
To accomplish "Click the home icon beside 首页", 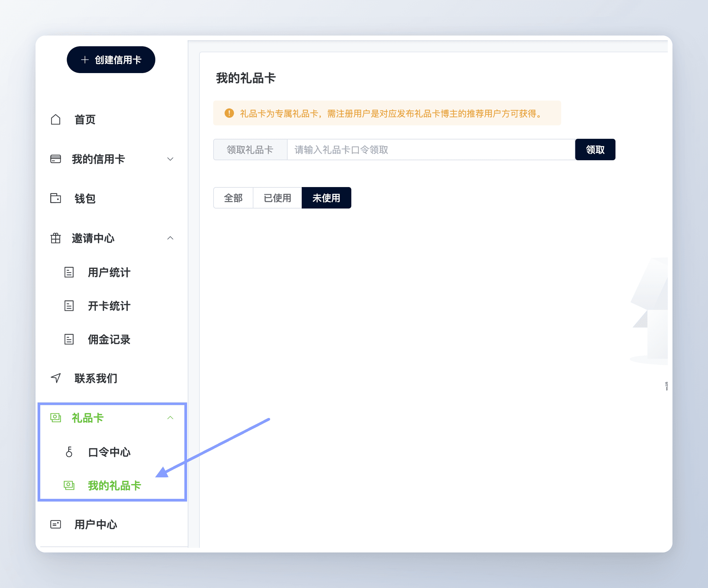I will coord(55,119).
